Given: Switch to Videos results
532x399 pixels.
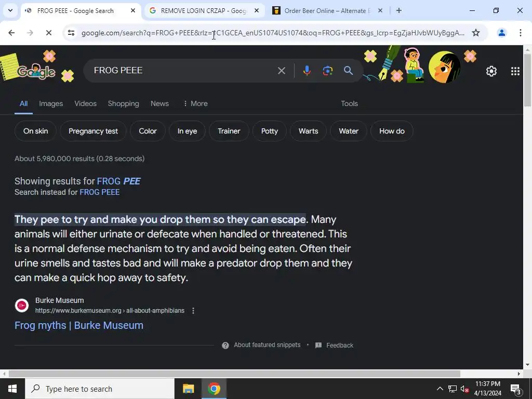Looking at the screenshot, I should pos(86,103).
